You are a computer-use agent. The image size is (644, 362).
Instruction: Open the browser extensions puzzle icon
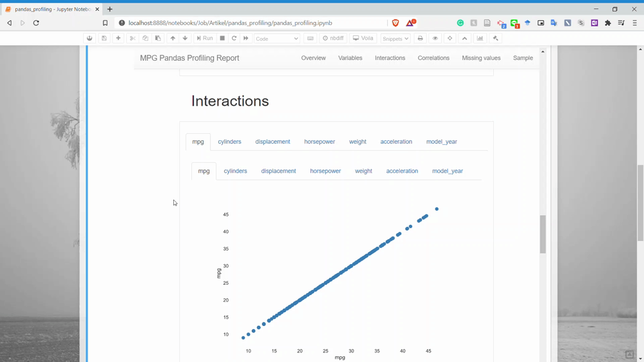pos(608,23)
